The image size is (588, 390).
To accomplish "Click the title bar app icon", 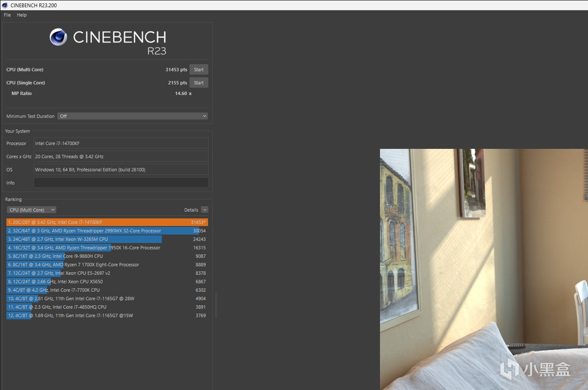I will (x=5, y=5).
